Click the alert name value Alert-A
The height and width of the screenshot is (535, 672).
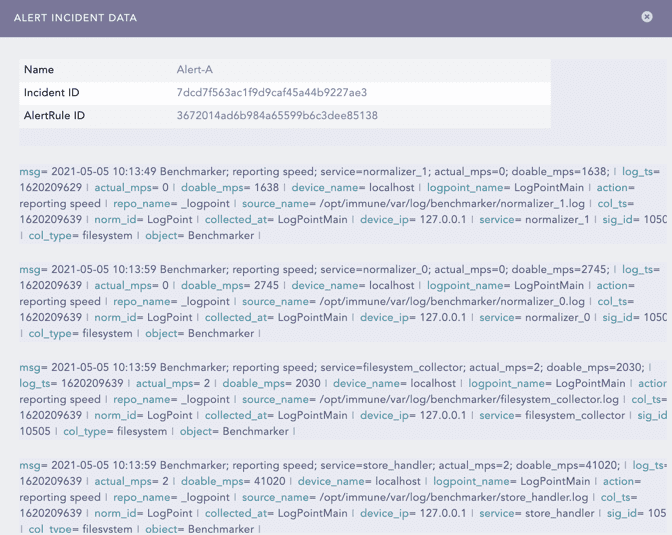point(195,70)
